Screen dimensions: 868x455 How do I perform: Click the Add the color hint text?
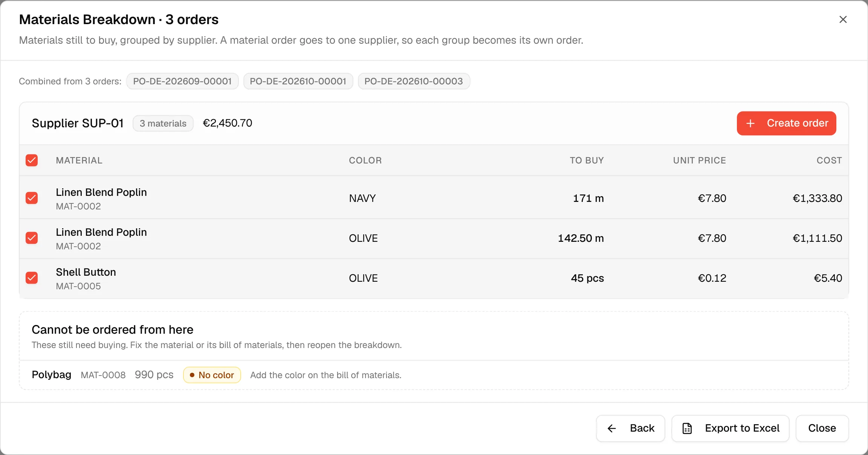(x=326, y=375)
